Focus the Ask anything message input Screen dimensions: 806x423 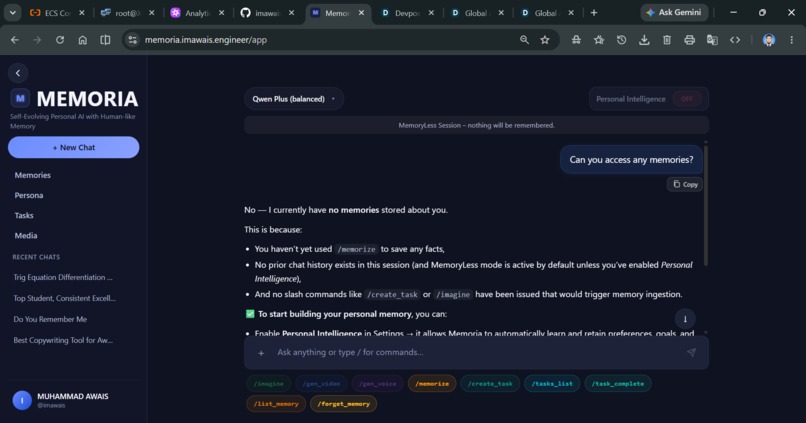point(475,353)
